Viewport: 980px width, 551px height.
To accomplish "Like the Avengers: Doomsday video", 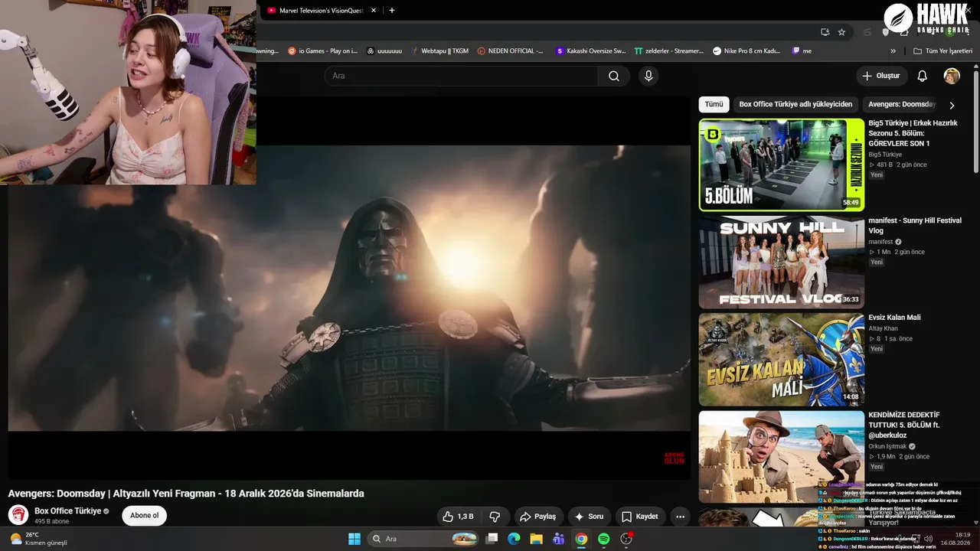I will click(x=458, y=517).
